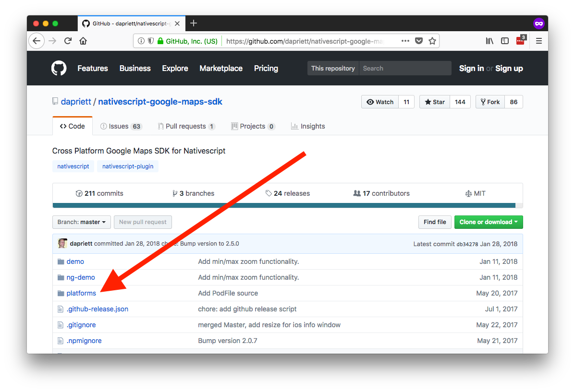Open the ng-demo folder
575x392 pixels.
[81, 277]
